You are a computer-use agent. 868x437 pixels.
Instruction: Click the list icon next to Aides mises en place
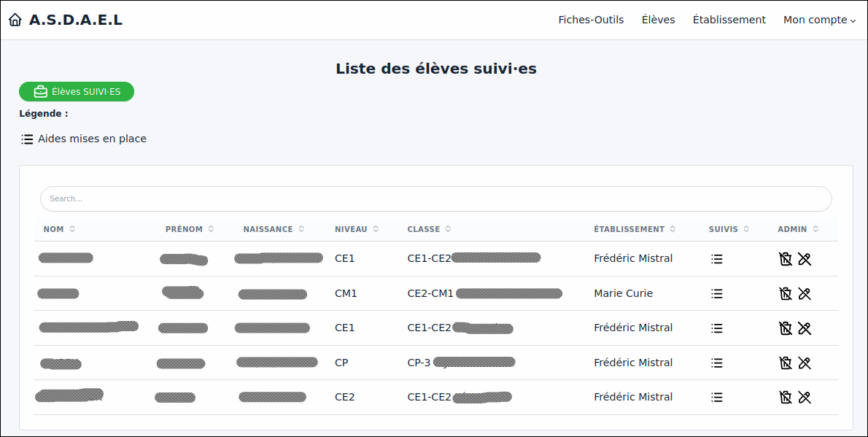point(27,139)
